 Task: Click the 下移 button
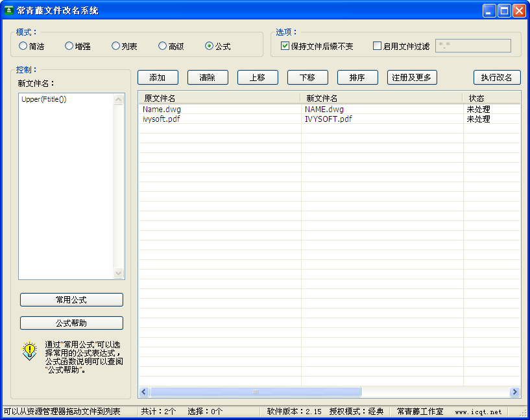tap(307, 78)
